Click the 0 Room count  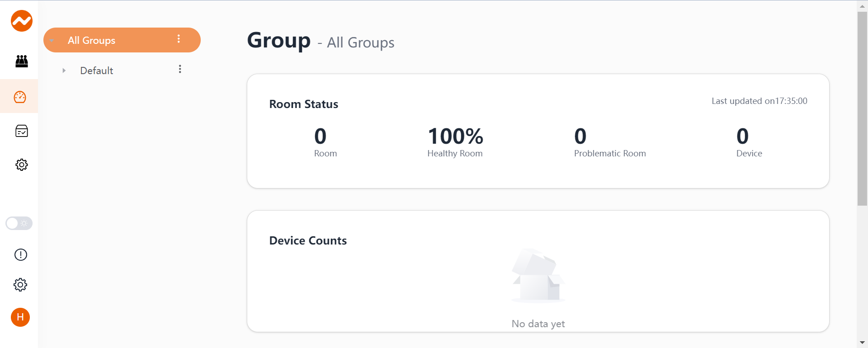coord(321,136)
